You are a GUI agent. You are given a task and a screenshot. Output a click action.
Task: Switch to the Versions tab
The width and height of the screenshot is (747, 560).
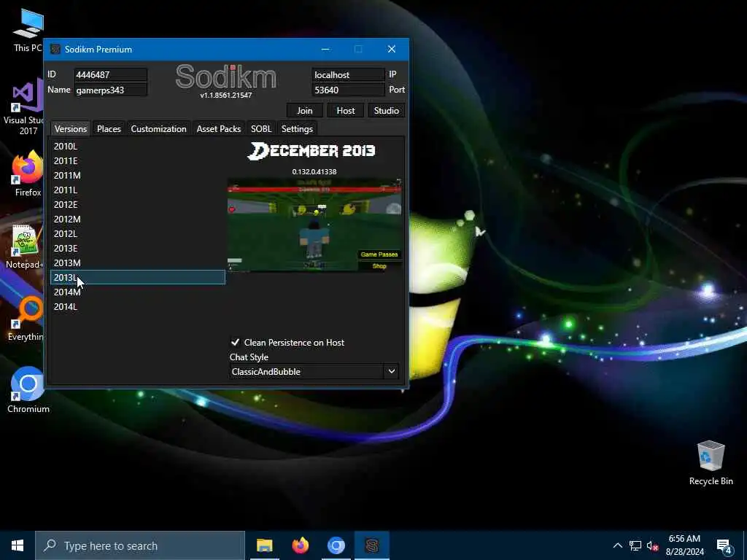coord(71,128)
